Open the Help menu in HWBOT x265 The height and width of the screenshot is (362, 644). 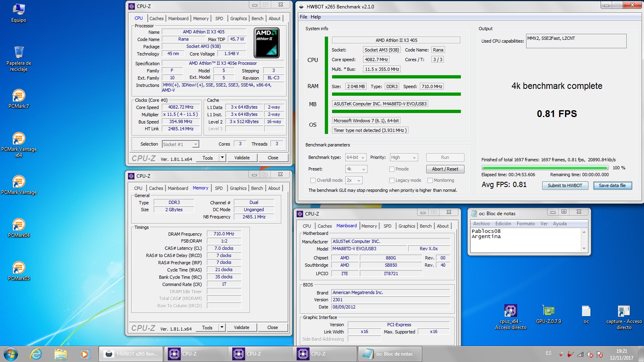point(316,17)
